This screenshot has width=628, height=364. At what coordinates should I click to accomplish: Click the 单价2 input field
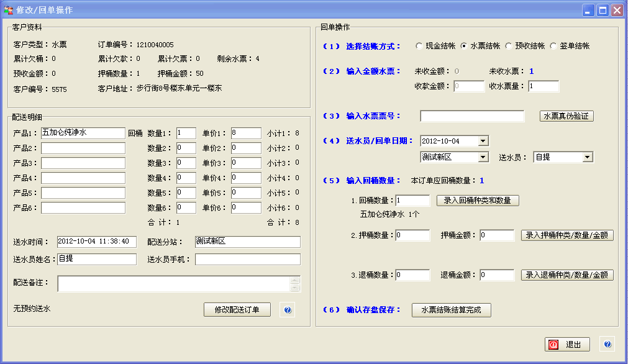tap(247, 148)
